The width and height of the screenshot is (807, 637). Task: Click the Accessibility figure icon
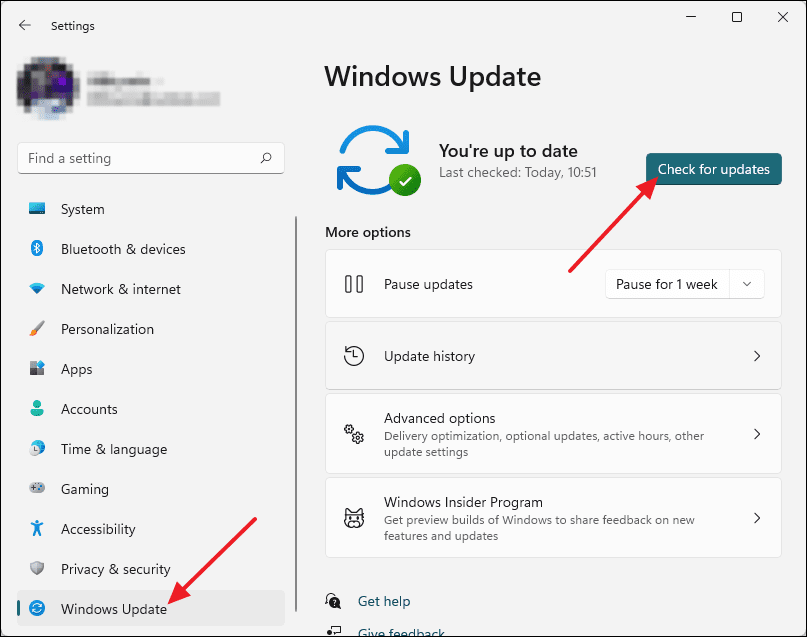(38, 529)
